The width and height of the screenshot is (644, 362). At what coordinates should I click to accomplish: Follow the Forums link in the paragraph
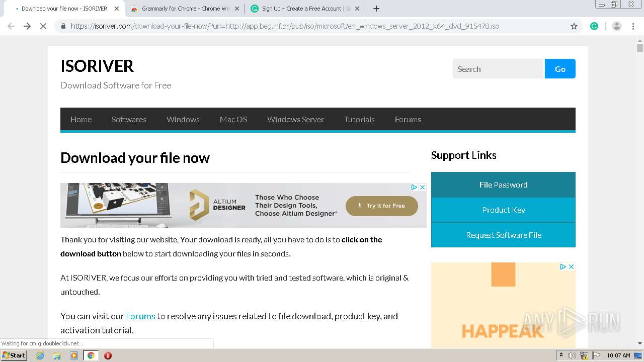[x=140, y=316]
